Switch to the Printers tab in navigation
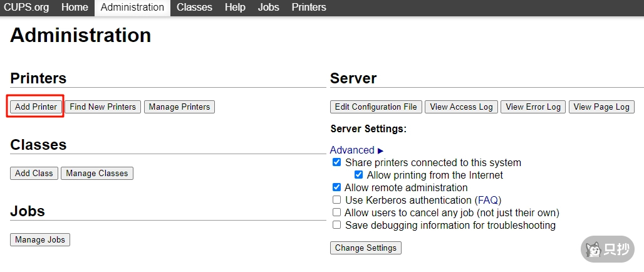 309,8
